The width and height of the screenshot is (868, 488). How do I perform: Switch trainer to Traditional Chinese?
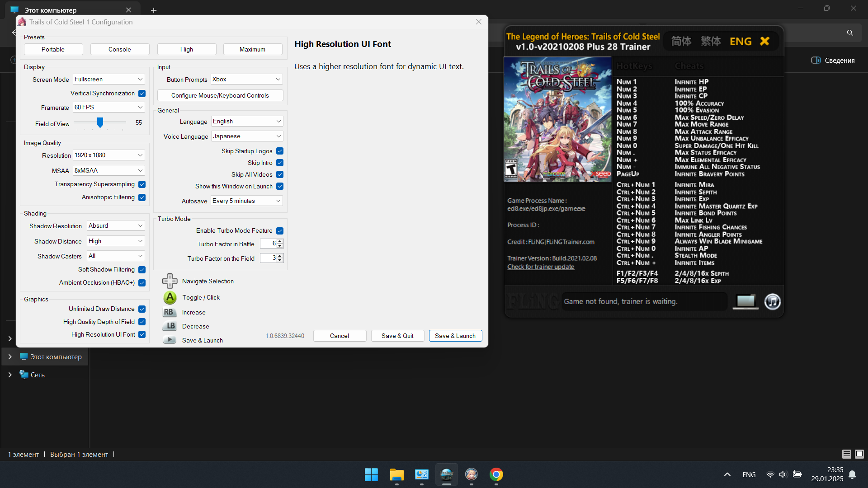pos(711,41)
